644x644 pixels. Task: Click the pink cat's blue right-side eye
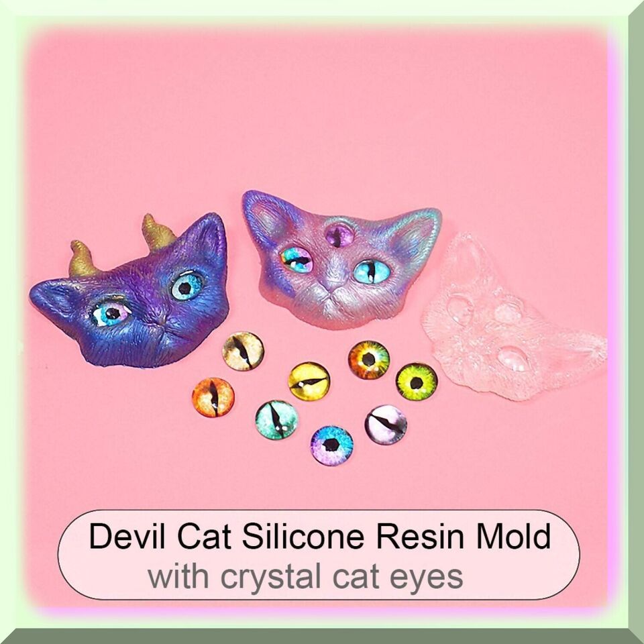[372, 272]
